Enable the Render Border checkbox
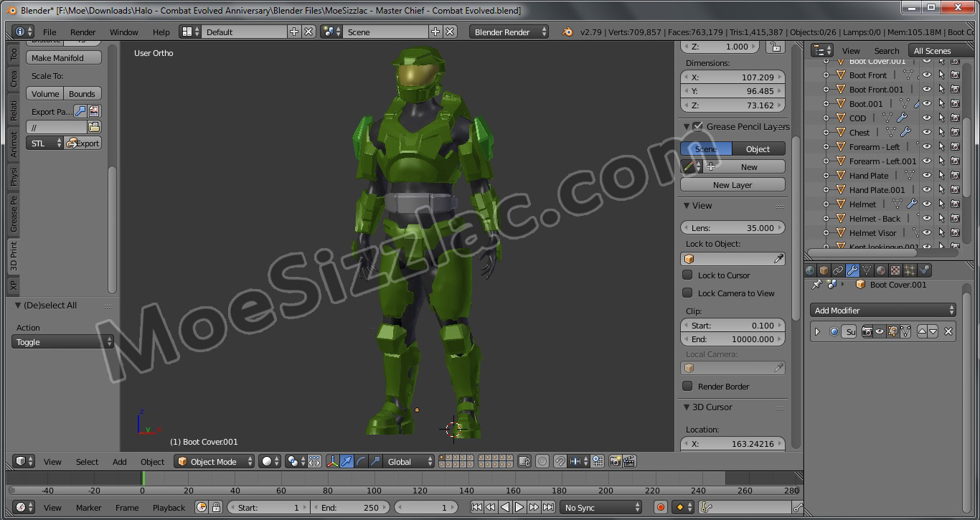Viewport: 980px width, 520px height. tap(687, 387)
